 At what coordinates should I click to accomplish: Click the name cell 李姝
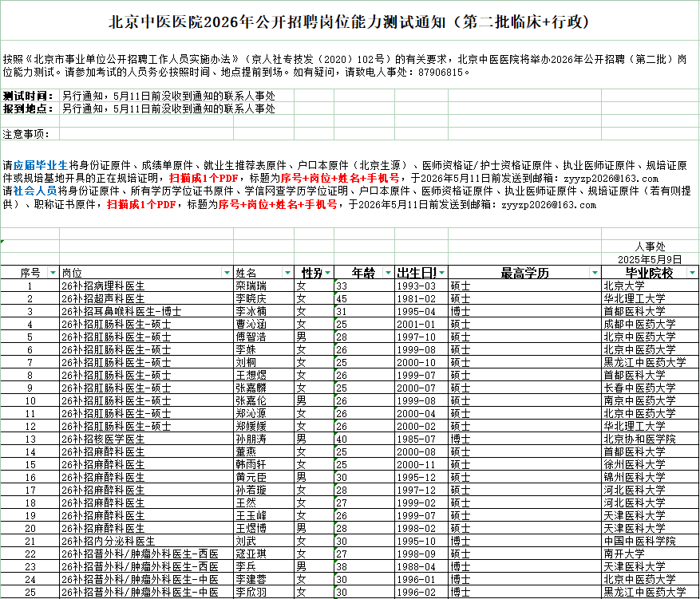264,349
